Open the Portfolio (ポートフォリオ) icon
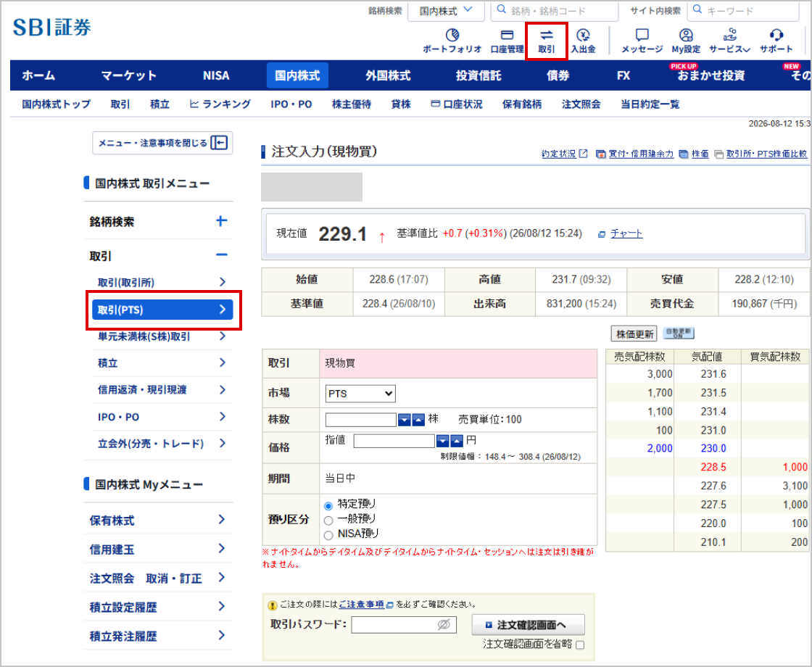Viewport: 812px width, 667px height. [x=452, y=41]
